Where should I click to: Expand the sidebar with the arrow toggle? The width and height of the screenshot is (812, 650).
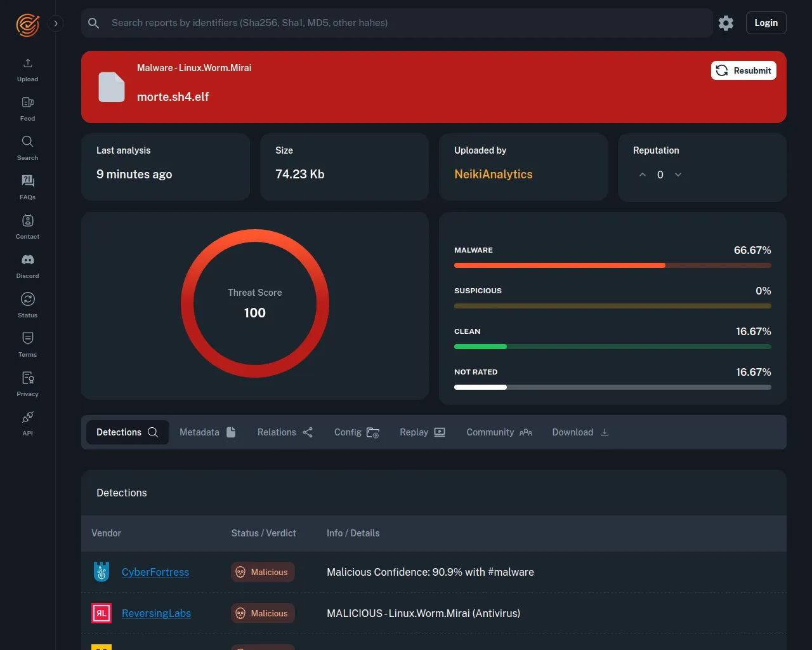56,23
